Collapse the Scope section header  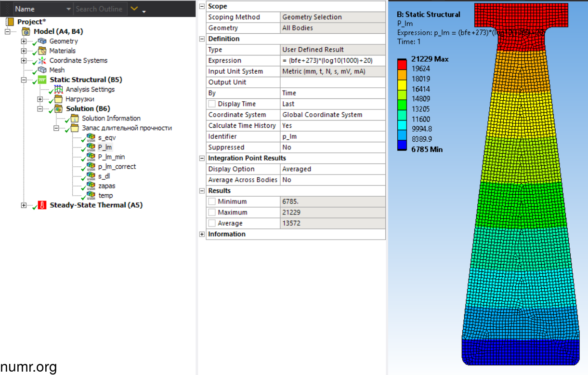(x=202, y=6)
